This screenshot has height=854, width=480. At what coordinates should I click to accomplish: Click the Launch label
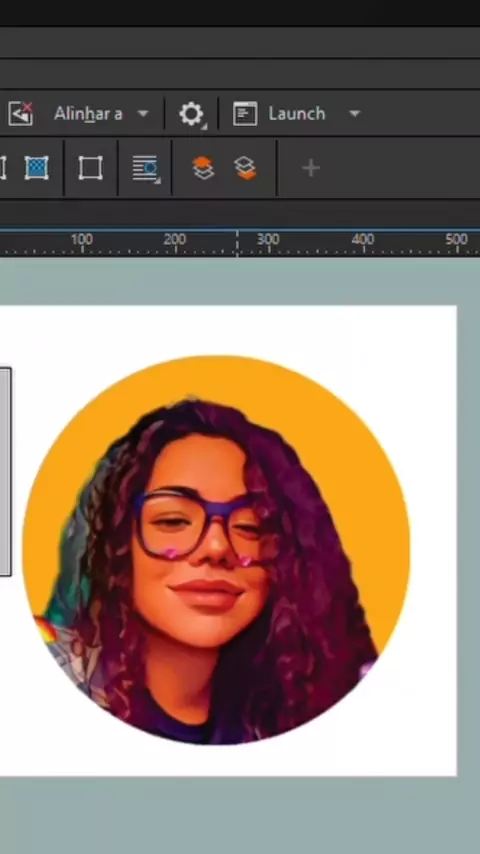tap(296, 114)
